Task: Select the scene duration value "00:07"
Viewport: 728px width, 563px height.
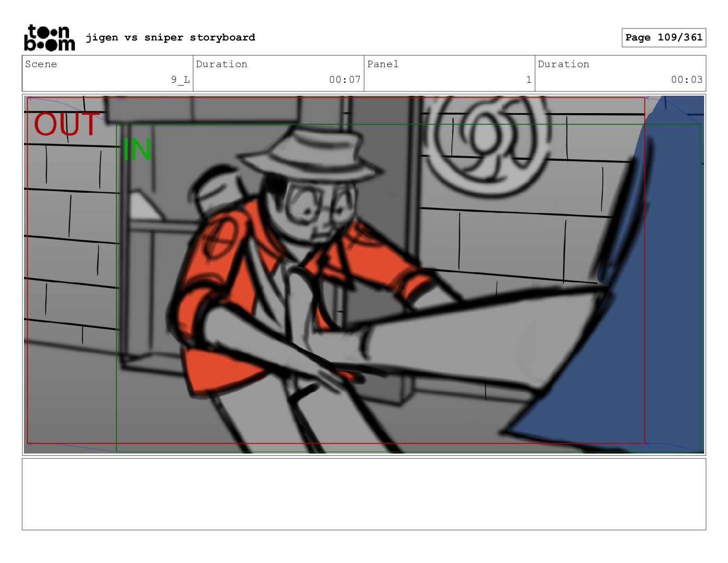Action: [345, 80]
